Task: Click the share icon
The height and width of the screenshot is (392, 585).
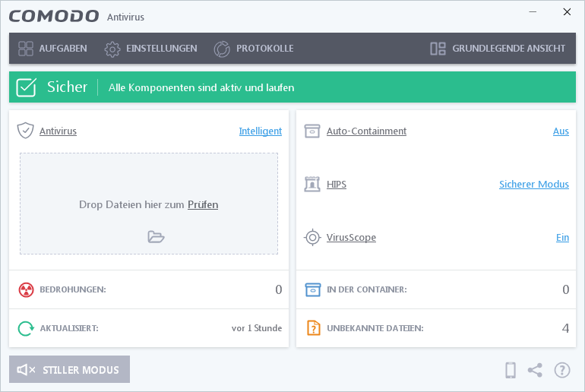Action: 535,370
